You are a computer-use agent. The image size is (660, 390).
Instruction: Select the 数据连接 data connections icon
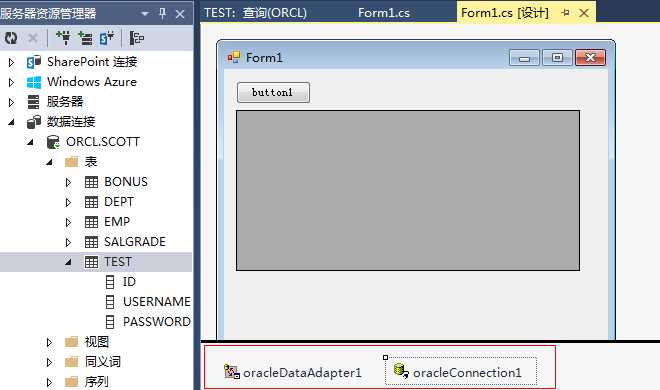pos(34,122)
